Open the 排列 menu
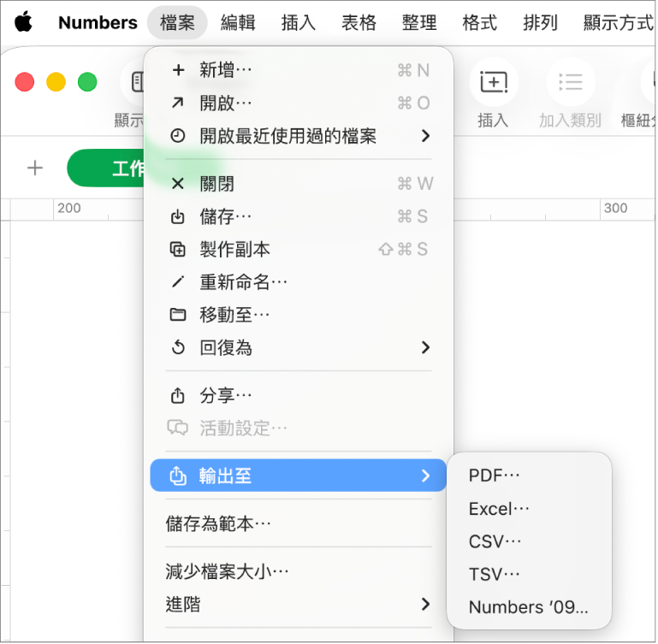This screenshot has width=658, height=644. [x=540, y=22]
